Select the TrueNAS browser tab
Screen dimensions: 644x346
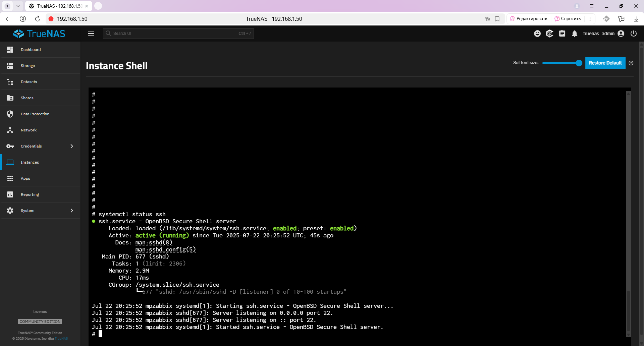(59, 6)
